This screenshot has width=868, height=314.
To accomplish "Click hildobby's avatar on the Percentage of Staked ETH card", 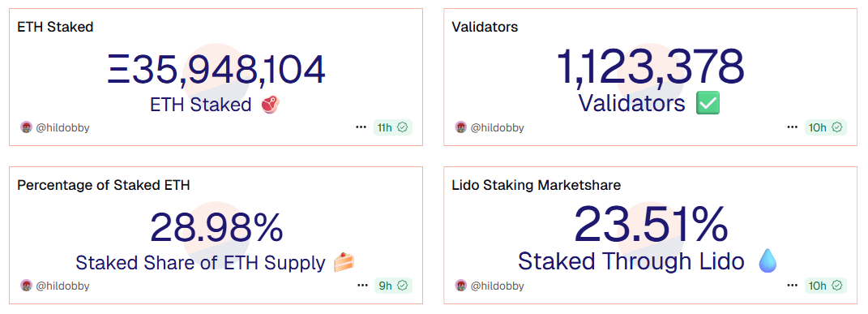I will coord(27,286).
